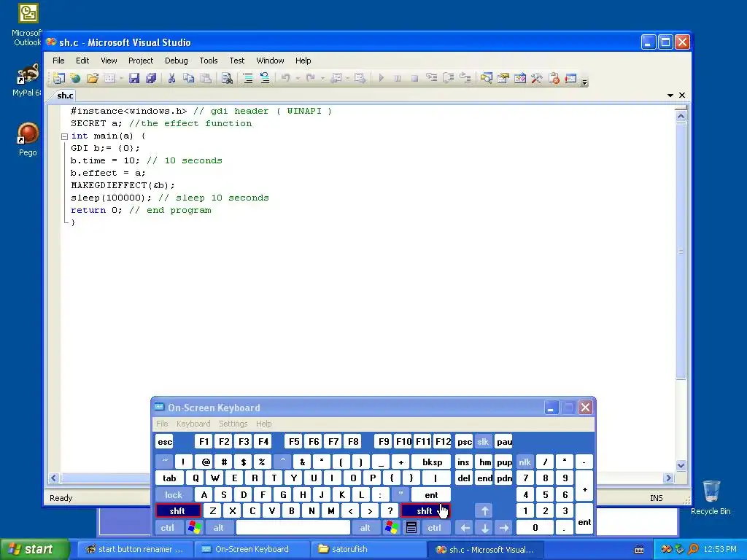The image size is (747, 560).
Task: Open the Toolbox hammer and wrench icon
Action: click(x=536, y=78)
